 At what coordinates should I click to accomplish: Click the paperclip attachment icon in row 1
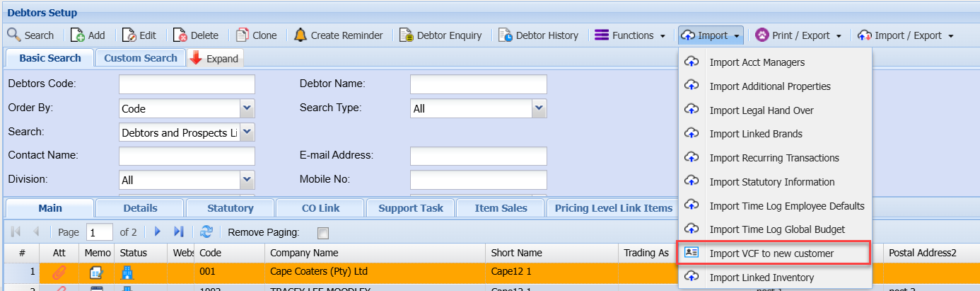59,271
